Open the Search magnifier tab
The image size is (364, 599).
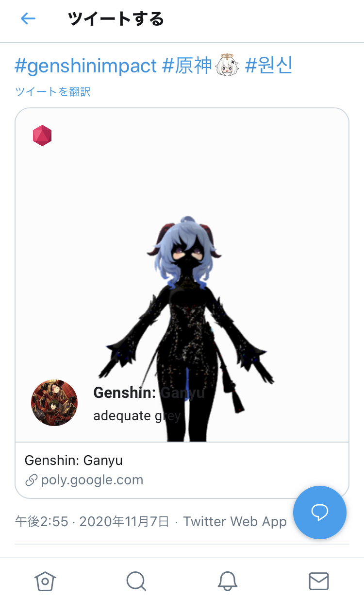click(x=136, y=581)
